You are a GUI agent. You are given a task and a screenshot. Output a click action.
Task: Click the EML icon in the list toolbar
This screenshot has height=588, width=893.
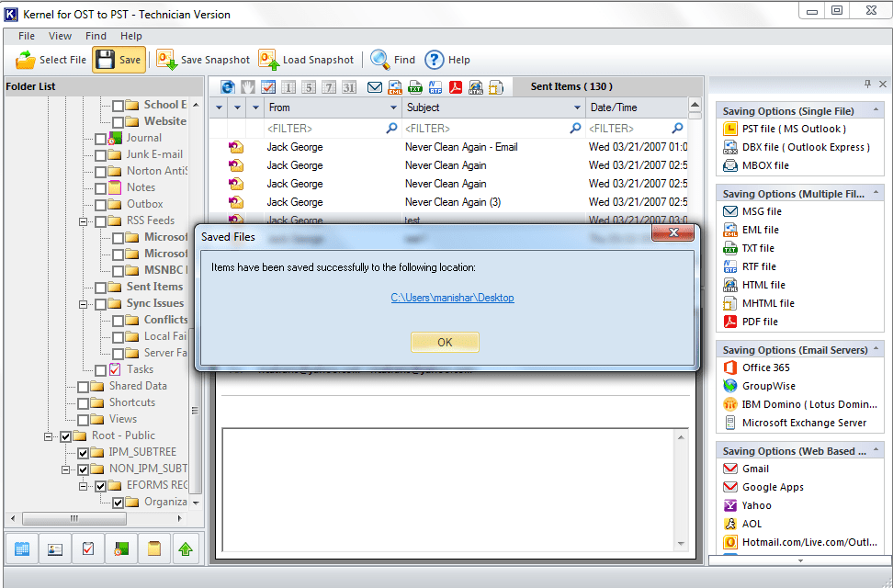tap(395, 87)
